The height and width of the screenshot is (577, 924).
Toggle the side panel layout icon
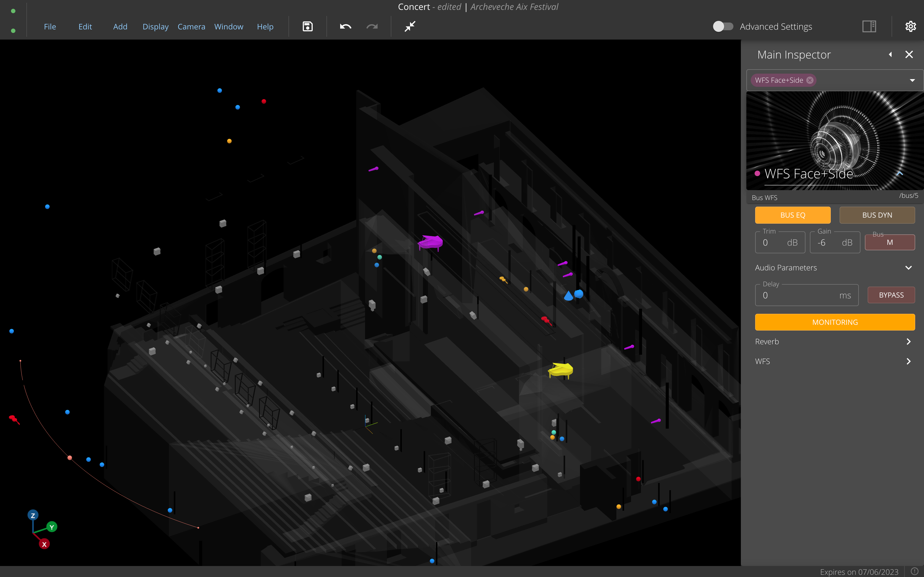[869, 26]
